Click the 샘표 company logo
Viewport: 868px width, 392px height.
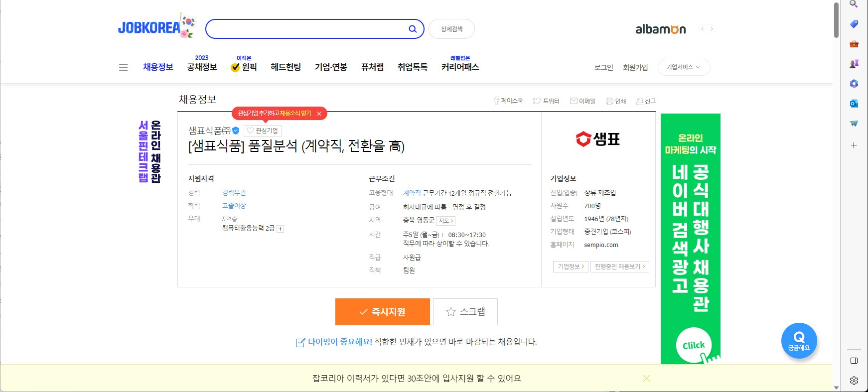tap(598, 139)
